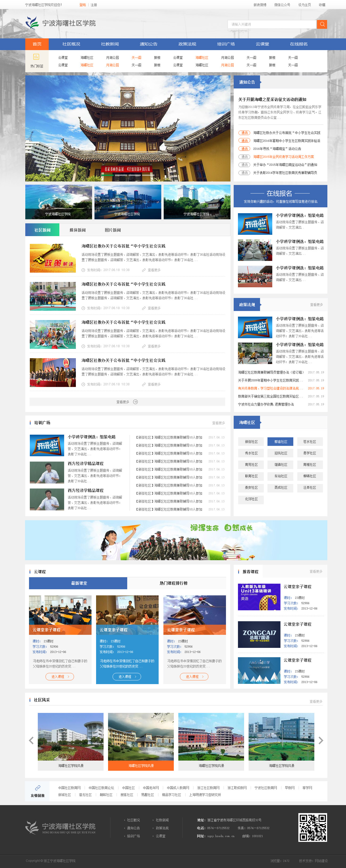
Task: Open notice 关于开展海曙之星采访征文活动的通知
Action: (272, 99)
